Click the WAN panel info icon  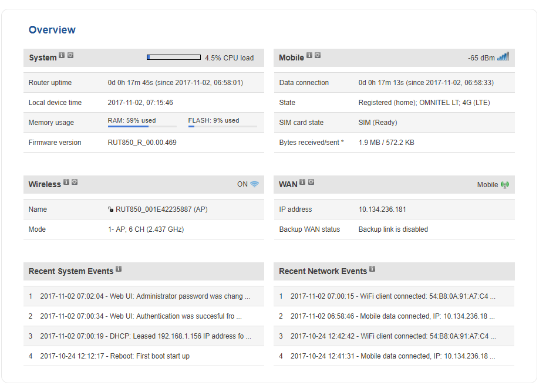click(x=302, y=182)
